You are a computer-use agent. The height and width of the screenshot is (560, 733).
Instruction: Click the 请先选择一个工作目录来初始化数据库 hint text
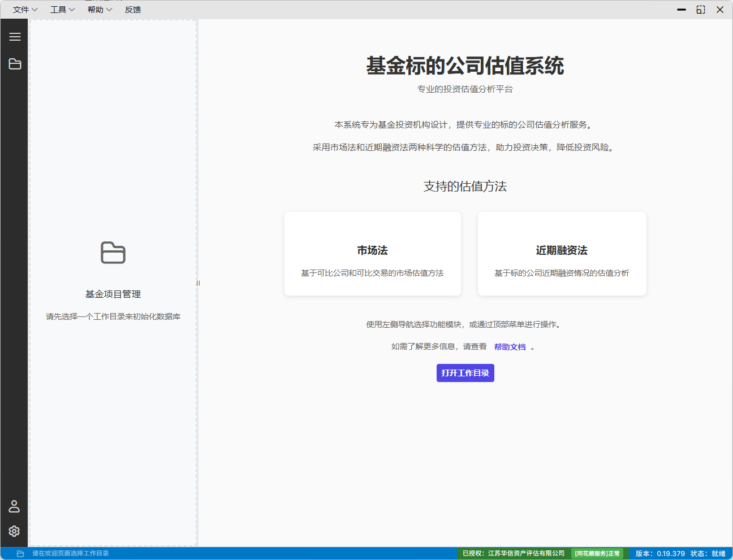pyautogui.click(x=113, y=316)
